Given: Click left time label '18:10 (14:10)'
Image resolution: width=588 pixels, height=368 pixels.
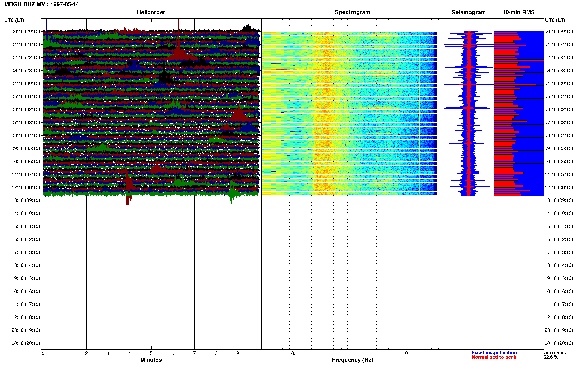Looking at the screenshot, I should tap(26, 265).
